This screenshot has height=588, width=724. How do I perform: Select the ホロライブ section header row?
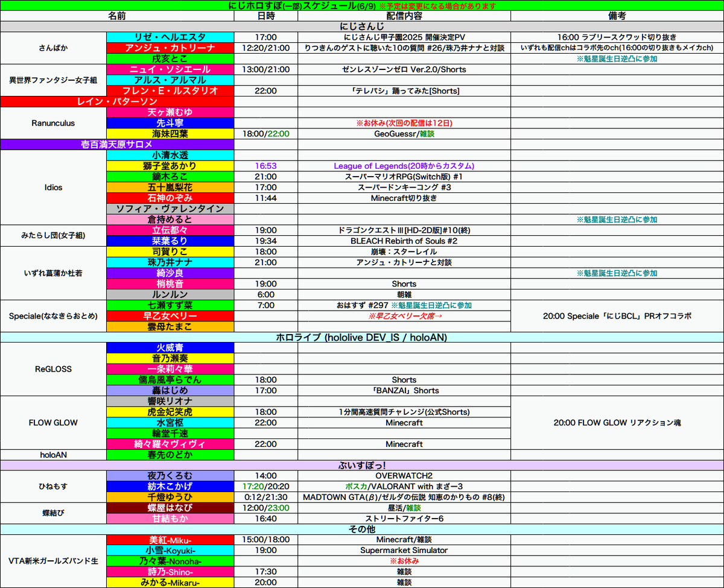[x=362, y=337]
